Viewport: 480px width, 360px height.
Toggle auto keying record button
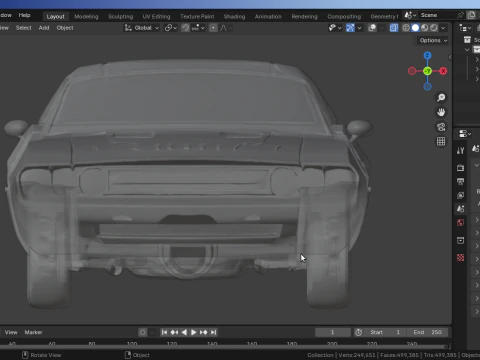pos(143,332)
